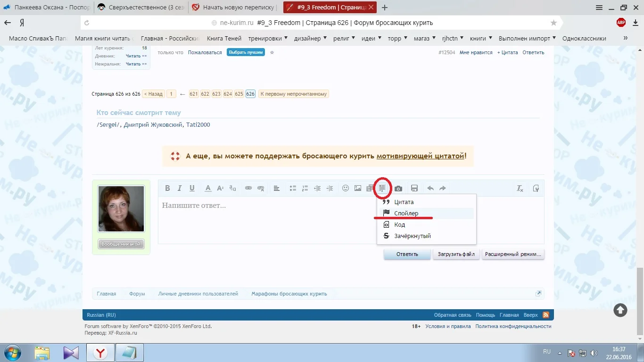This screenshot has height=362, width=644.
Task: Open the font size dropdown
Action: pyautogui.click(x=220, y=188)
